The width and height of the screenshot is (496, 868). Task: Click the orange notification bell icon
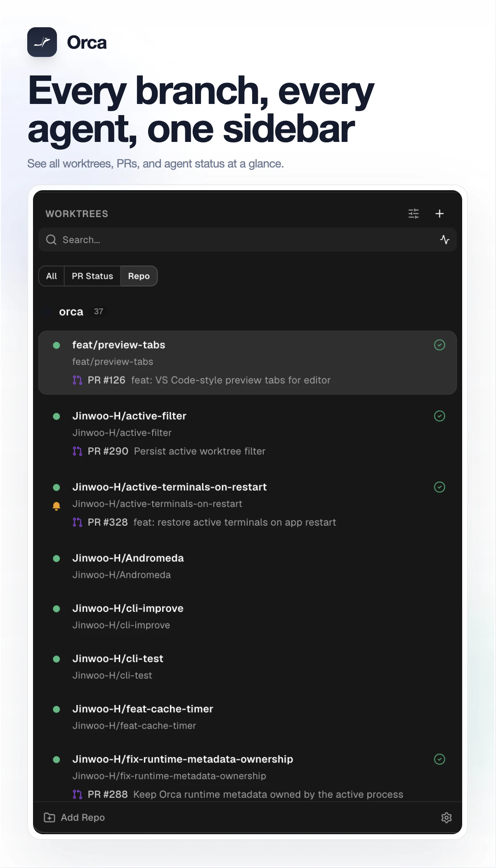(57, 506)
